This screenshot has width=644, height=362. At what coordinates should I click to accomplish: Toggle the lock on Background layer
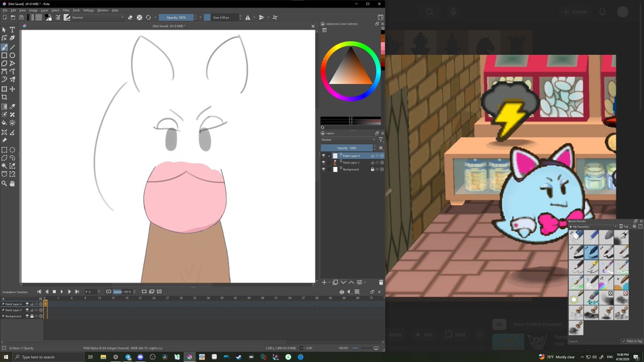(372, 169)
